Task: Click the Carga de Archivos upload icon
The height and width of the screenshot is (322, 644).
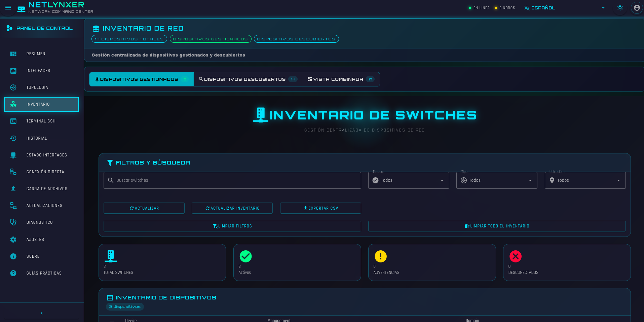Action: [13, 189]
